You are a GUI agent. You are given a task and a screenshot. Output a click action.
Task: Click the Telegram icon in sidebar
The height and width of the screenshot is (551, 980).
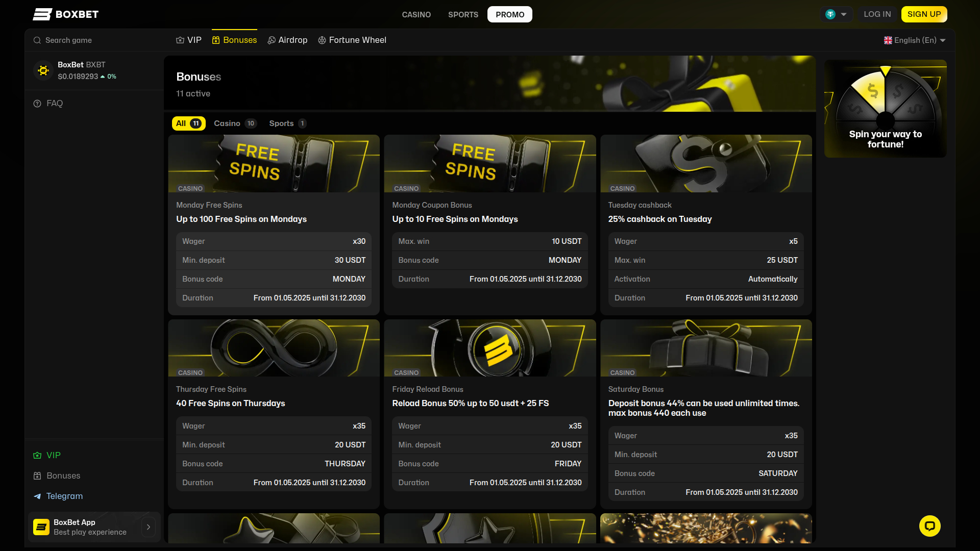point(36,496)
